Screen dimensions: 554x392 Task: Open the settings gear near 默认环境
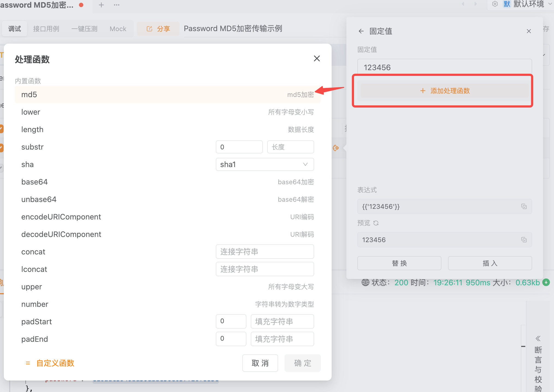click(x=495, y=4)
